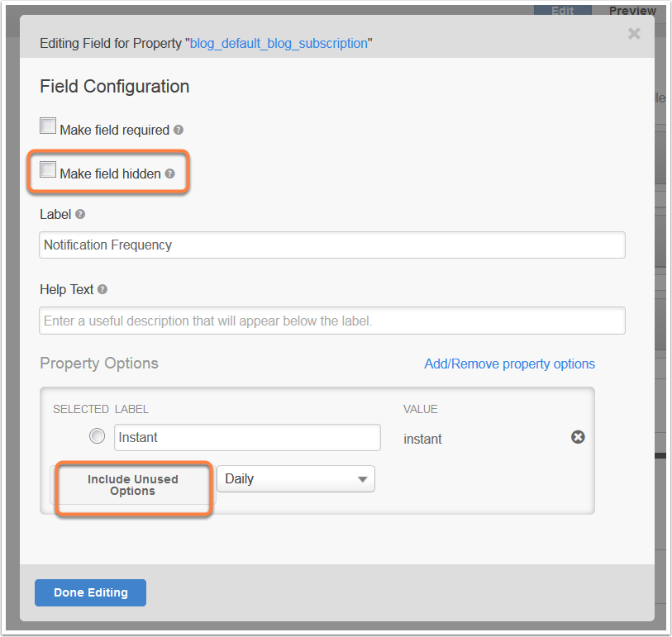Enable Make field required checkbox
Viewport: 672px width, 637px height.
[x=48, y=126]
